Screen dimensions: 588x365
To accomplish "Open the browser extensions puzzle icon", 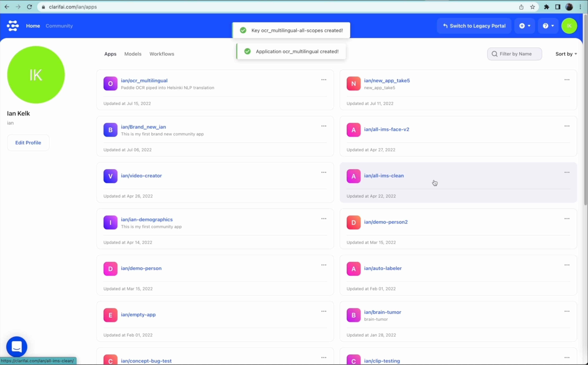I will tap(547, 7).
